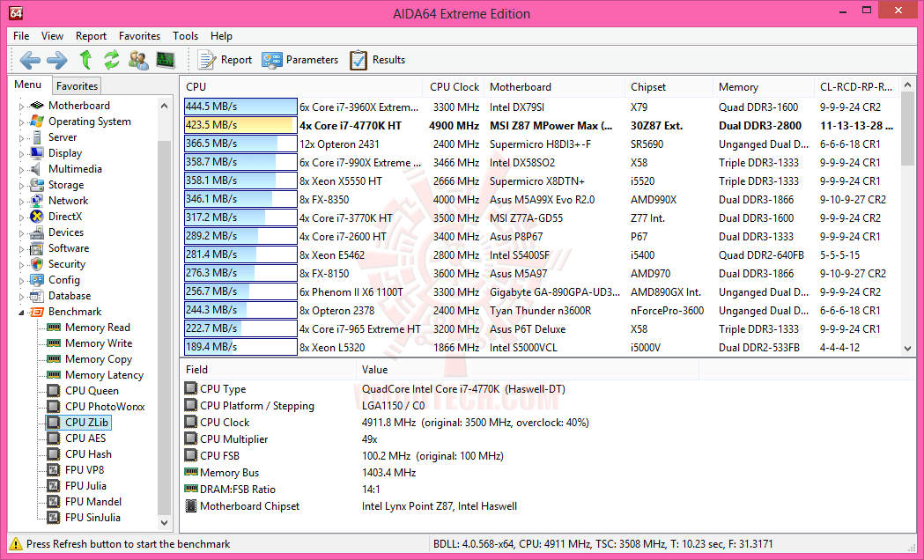Image resolution: width=924 pixels, height=560 pixels.
Task: Open the View menu
Action: coord(52,36)
